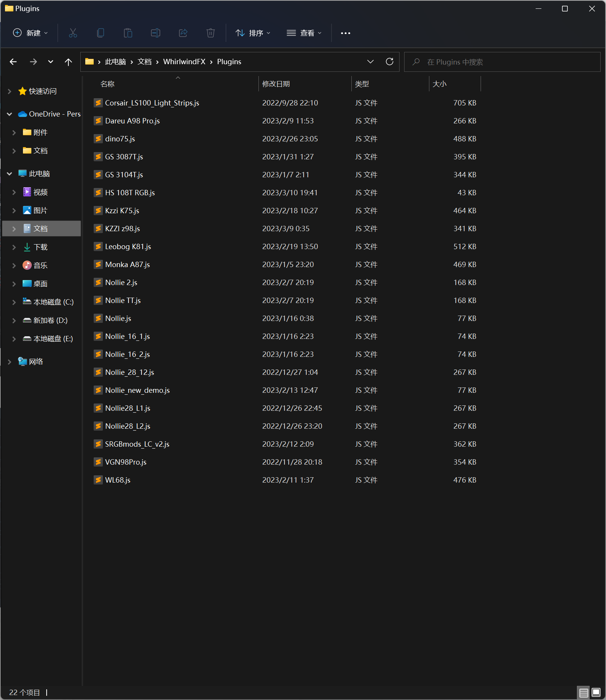Select the file GS 3087T.js
606x700 pixels.
tap(124, 157)
